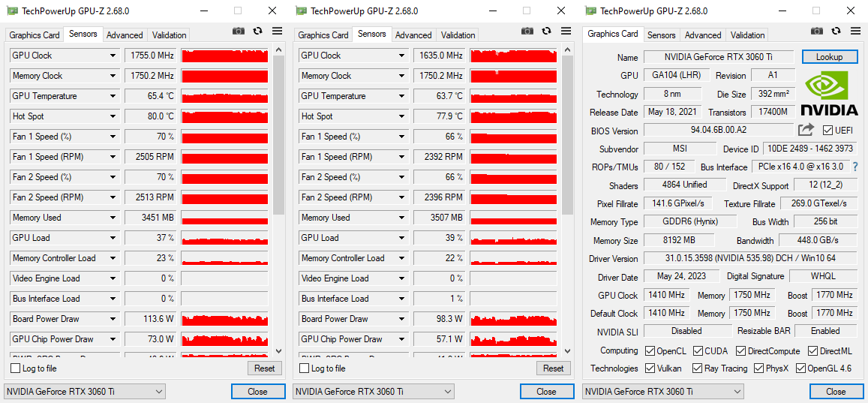
Task: Click the GPU-Z app icon in the right title bar
Action: coord(590,11)
